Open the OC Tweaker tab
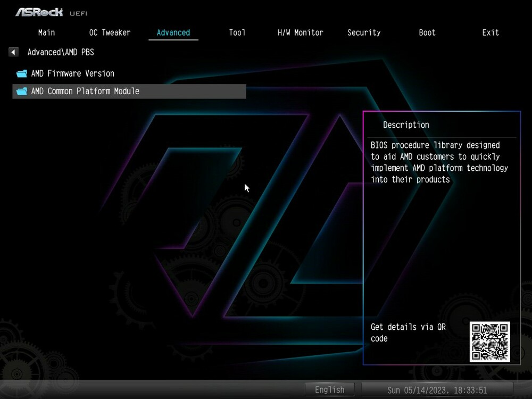Screen dimensions: 532x399 pos(110,32)
